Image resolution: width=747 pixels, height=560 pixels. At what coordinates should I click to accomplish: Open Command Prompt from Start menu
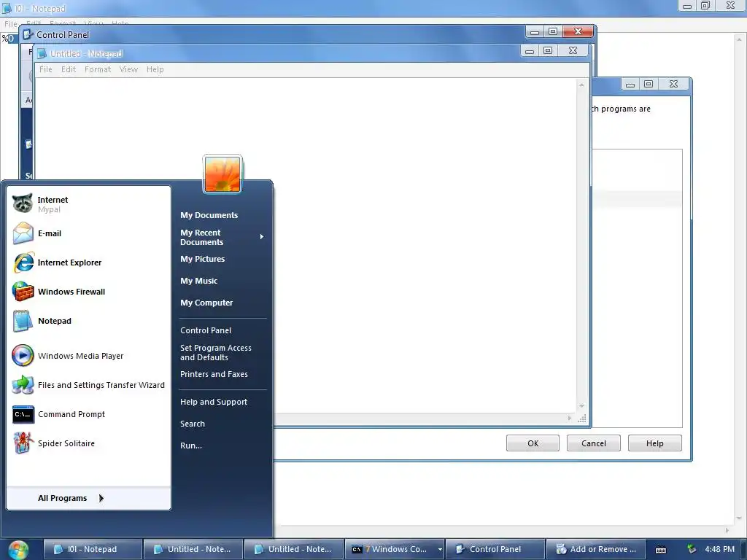[88, 414]
